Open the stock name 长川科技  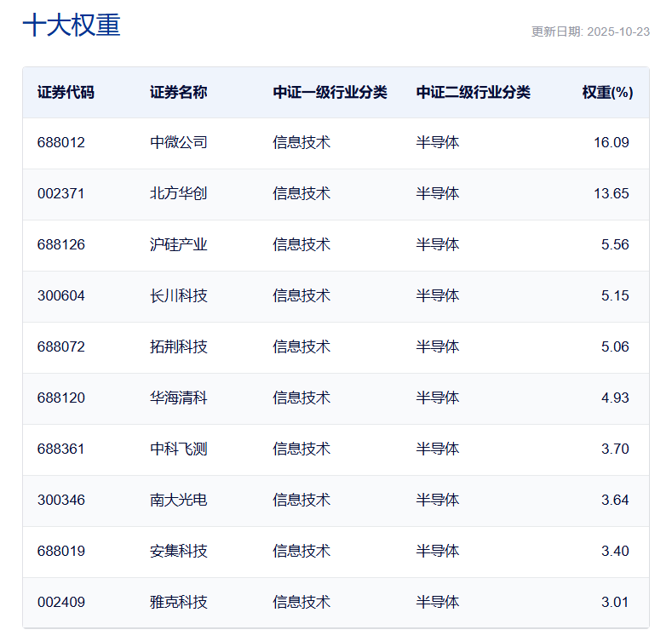pyautogui.click(x=179, y=296)
